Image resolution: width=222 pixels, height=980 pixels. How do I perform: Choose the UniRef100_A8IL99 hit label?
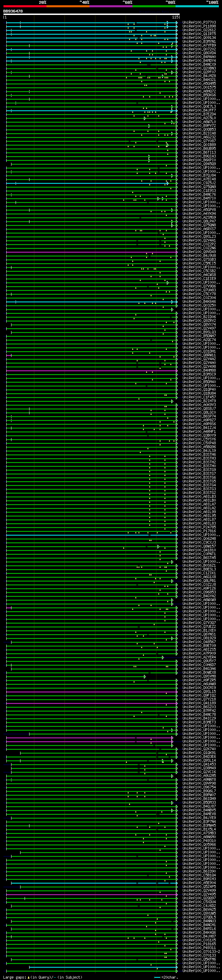199,512
